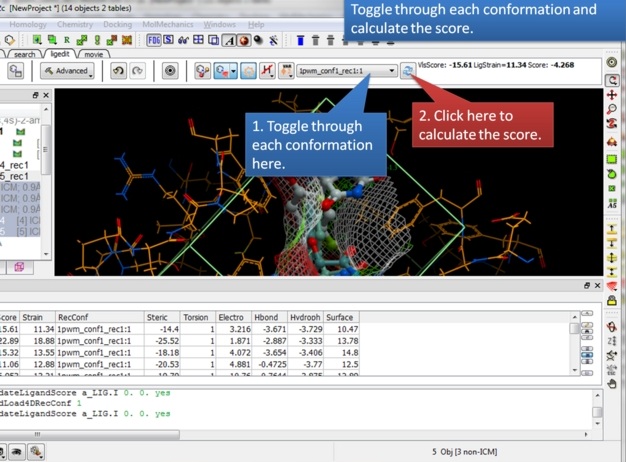Click the round target icon beside redo

pos(170,71)
